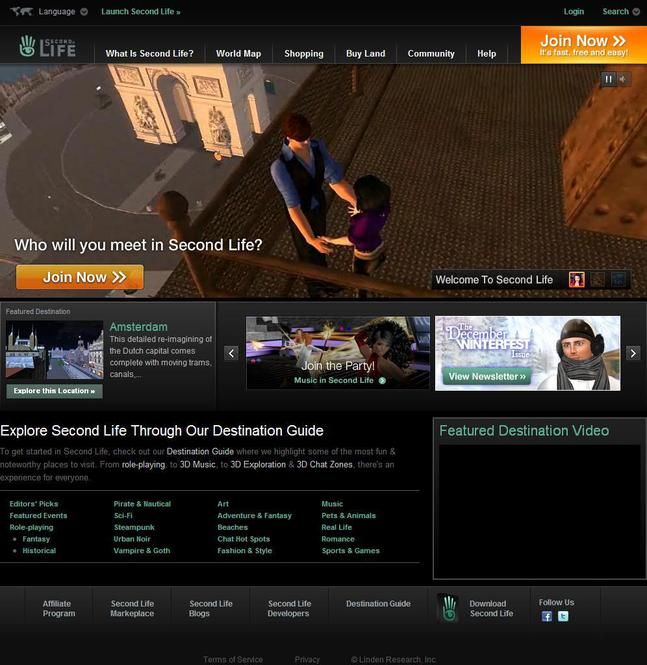Open the Music category link

tap(332, 504)
